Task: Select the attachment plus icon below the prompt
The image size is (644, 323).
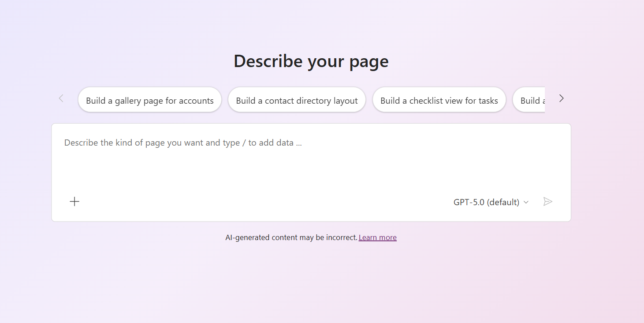Action: [x=74, y=201]
